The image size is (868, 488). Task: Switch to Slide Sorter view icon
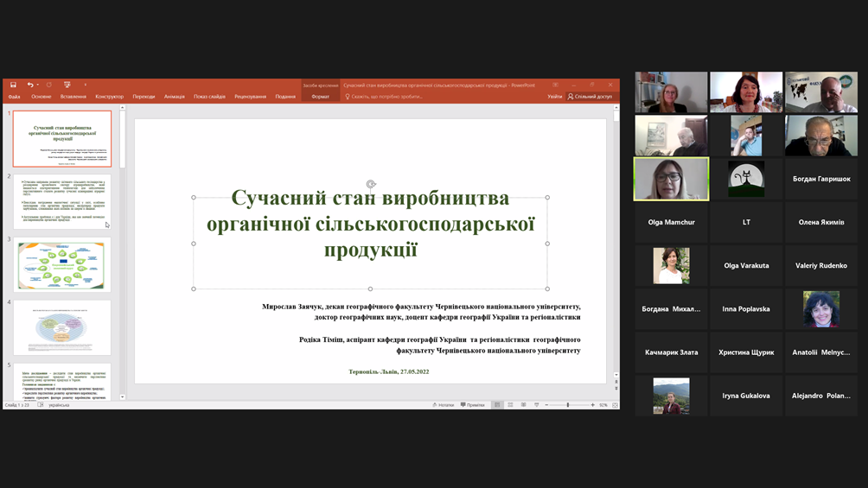point(510,405)
